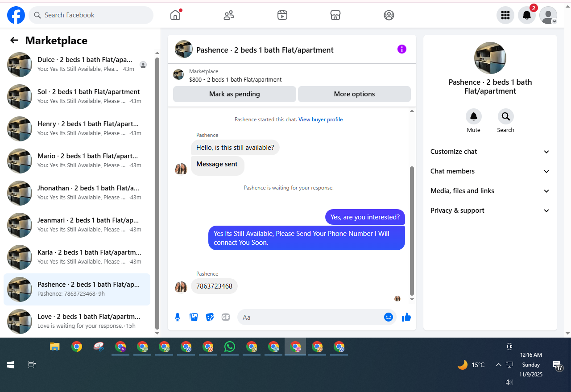Screen dimensions: 571x392
Task: Click the large listing photo in the right panel
Action: coord(490,58)
